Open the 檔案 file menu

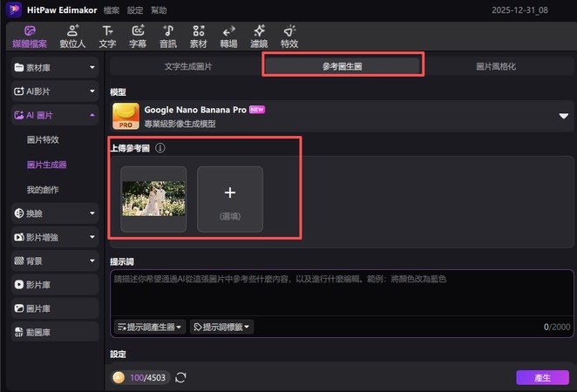tap(112, 10)
